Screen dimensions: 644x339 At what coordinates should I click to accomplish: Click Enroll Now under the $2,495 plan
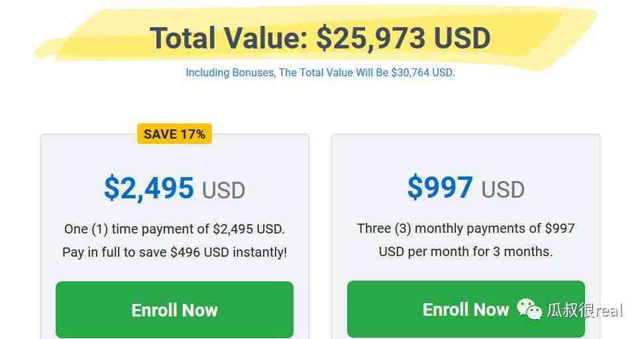point(174,310)
